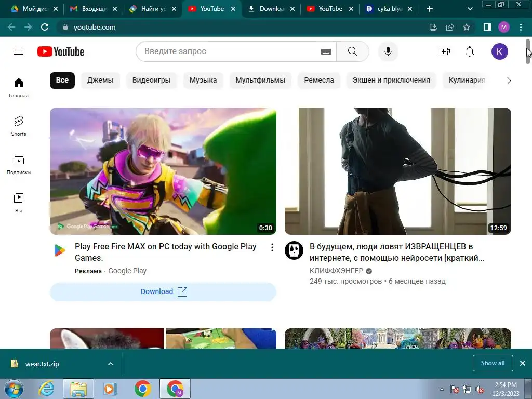Click the Google Play advertiser name
Image resolution: width=532 pixels, height=399 pixels.
point(127,271)
